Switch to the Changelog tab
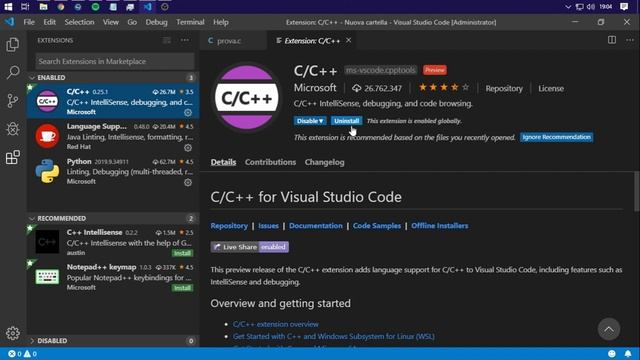The width and height of the screenshot is (640, 360). click(324, 162)
